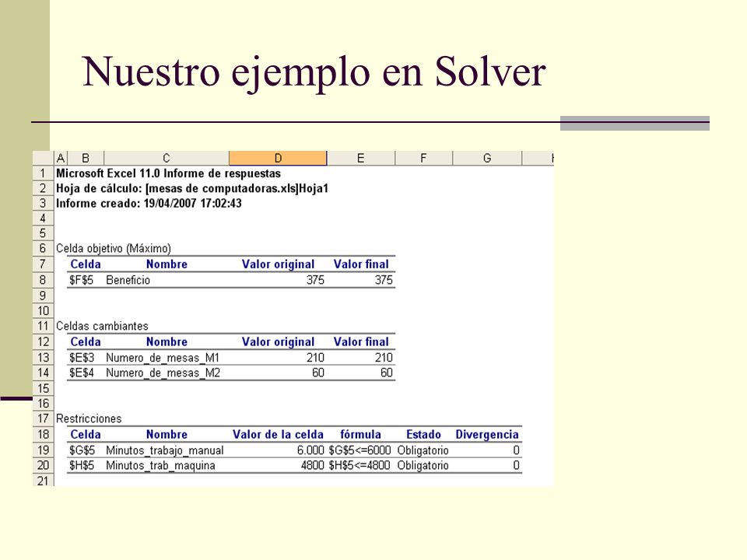
Task: Select row 8 header
Action: tap(43, 280)
